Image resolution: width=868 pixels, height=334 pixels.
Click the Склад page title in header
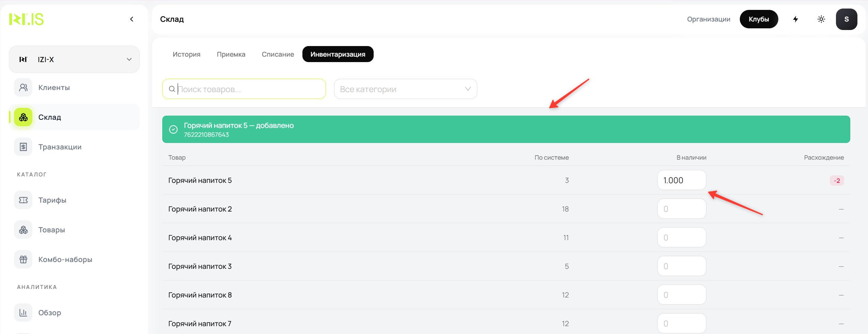[172, 19]
